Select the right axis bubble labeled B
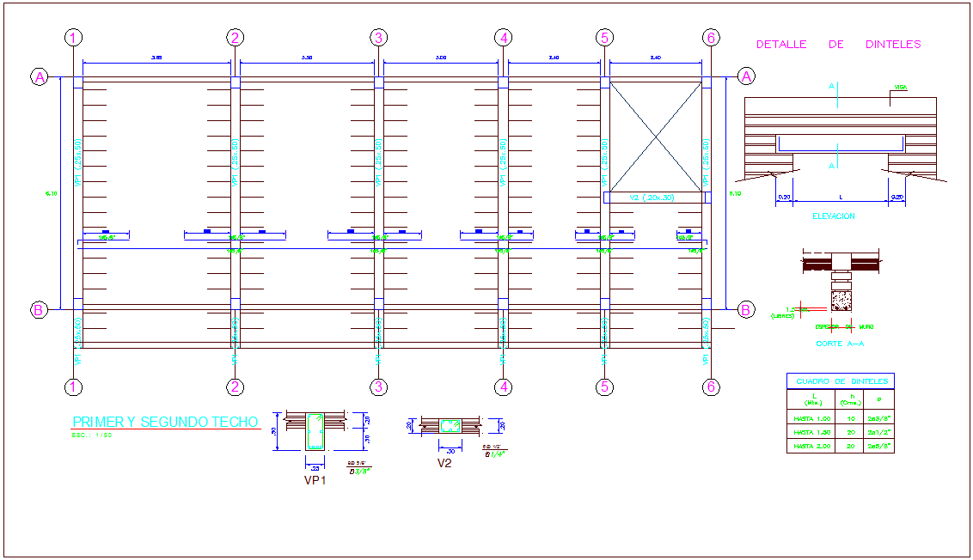 [x=746, y=309]
